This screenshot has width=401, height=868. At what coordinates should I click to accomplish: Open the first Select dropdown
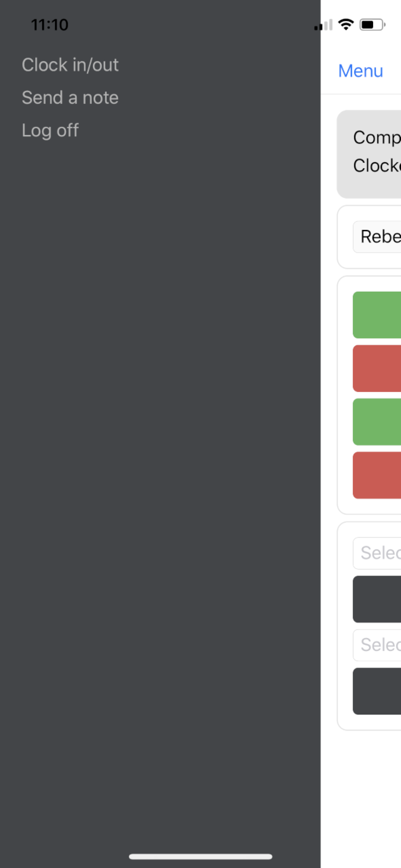coord(377,553)
